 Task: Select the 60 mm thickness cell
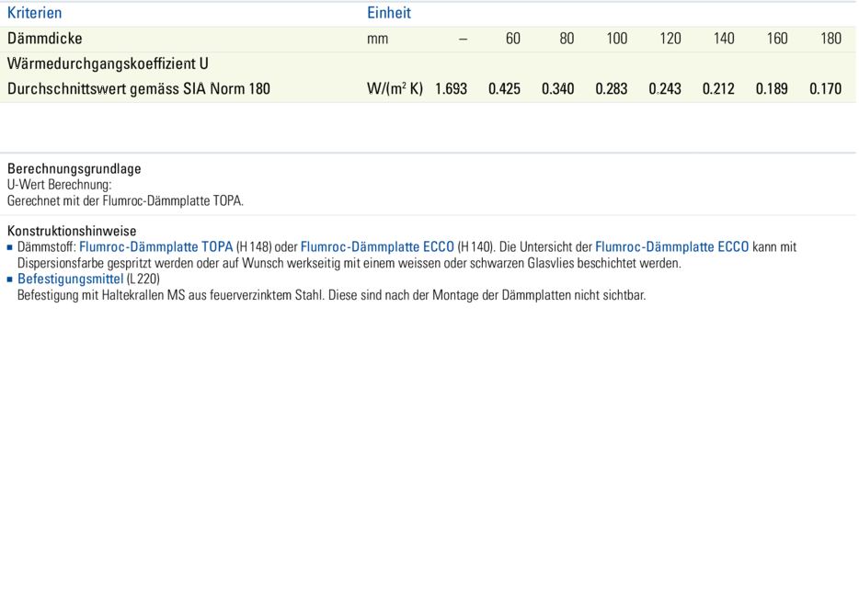[x=512, y=39]
